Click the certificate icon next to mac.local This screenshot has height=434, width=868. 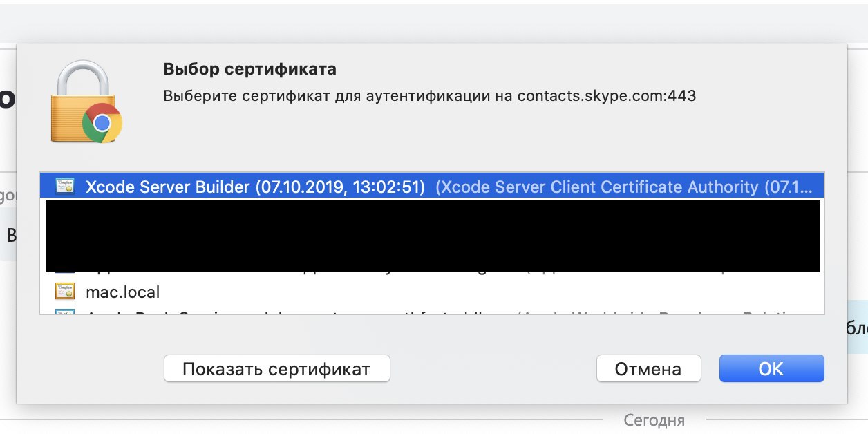(x=65, y=292)
